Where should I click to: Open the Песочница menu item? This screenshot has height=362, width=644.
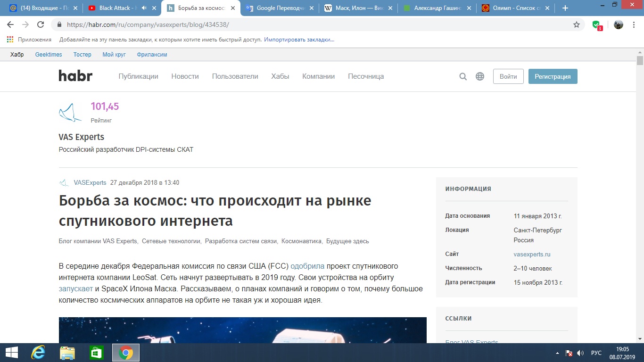(x=366, y=76)
